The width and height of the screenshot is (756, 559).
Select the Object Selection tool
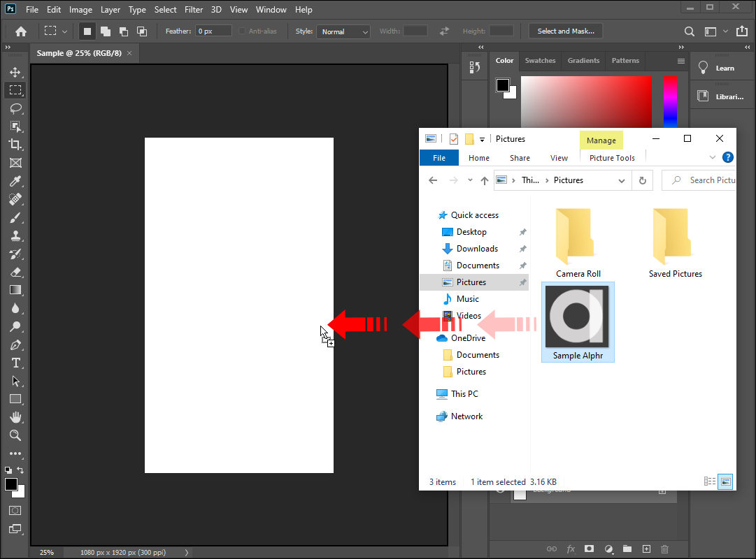pyautogui.click(x=15, y=126)
